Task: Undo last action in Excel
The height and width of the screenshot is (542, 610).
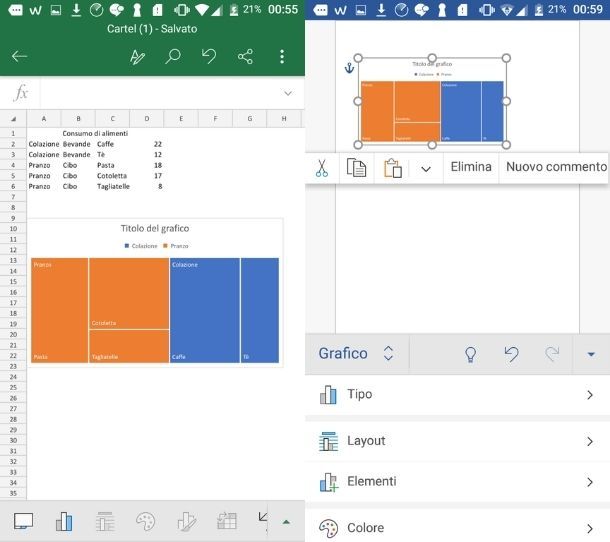Action: click(209, 56)
